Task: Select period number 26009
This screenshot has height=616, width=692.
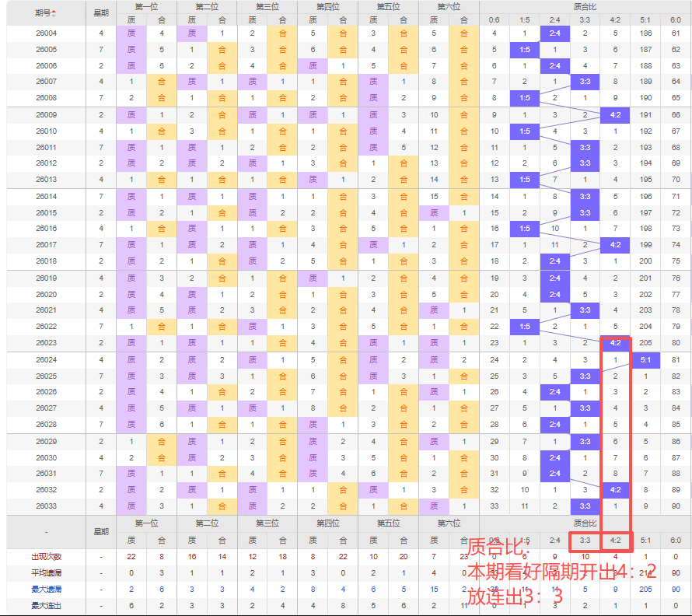Action: (47, 115)
